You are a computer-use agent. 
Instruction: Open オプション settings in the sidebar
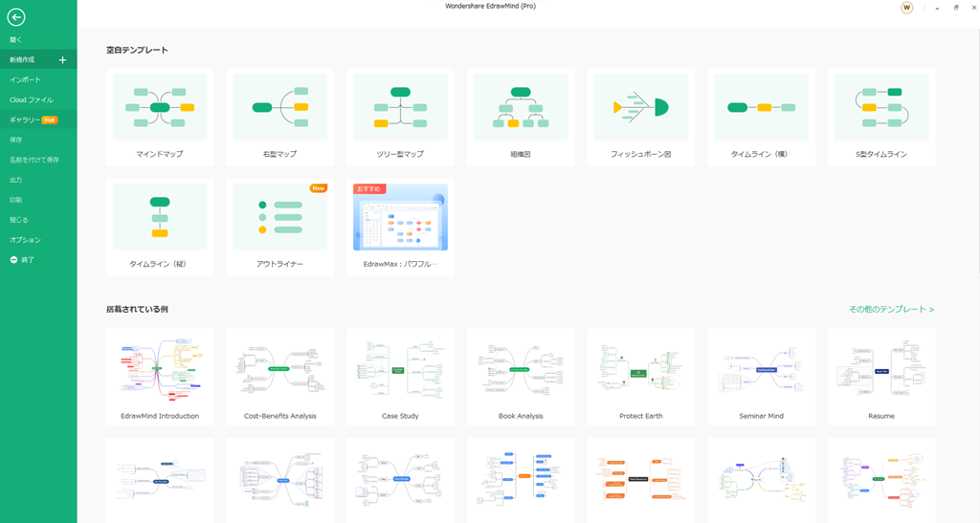tap(38, 240)
